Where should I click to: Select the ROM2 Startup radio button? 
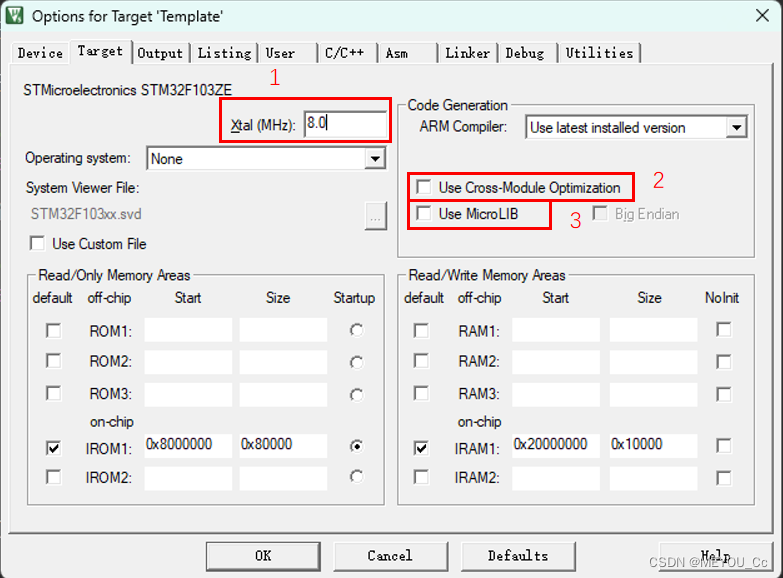pos(357,362)
